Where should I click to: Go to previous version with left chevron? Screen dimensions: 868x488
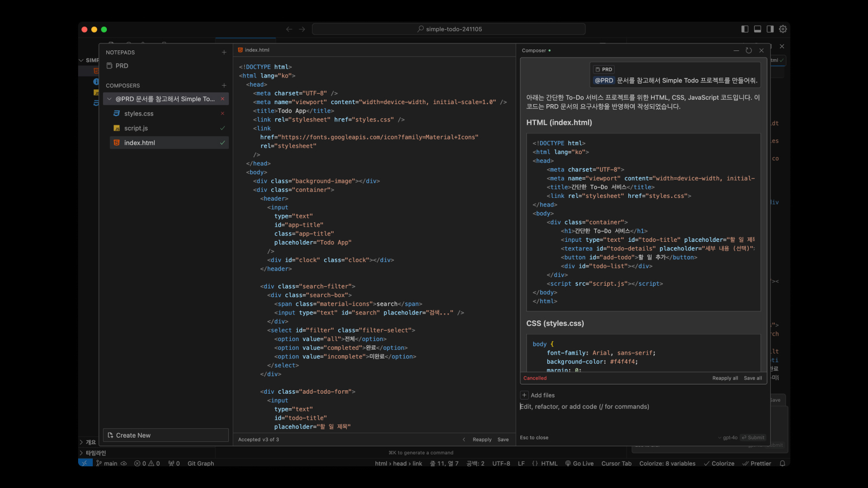(464, 440)
